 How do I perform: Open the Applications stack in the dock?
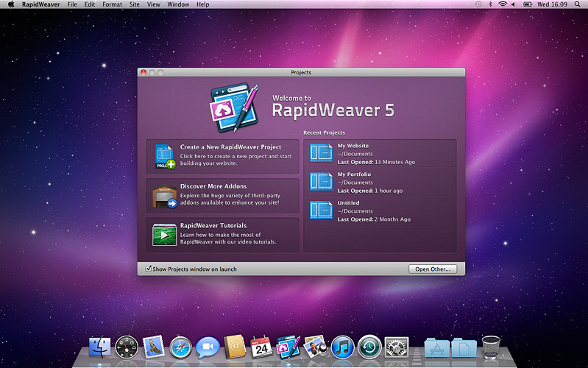(436, 347)
